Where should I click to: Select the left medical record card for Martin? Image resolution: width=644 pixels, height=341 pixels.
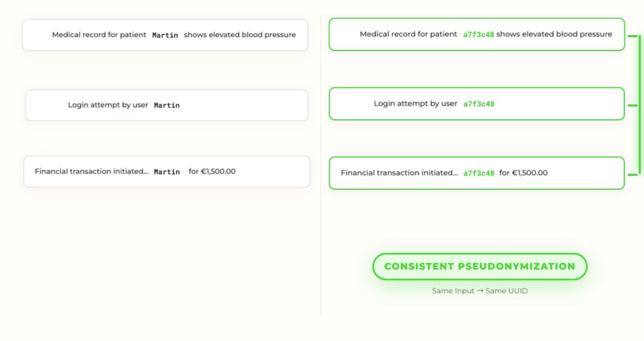(165, 35)
